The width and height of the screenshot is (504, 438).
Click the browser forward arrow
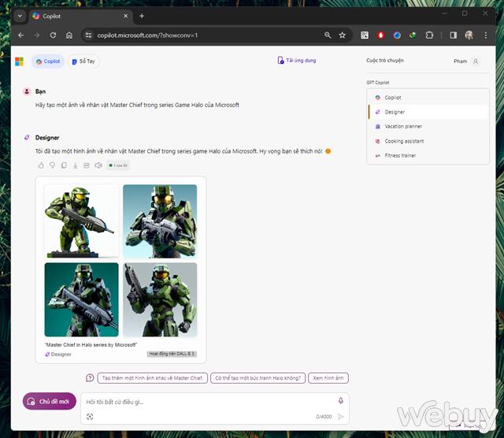pyautogui.click(x=37, y=35)
